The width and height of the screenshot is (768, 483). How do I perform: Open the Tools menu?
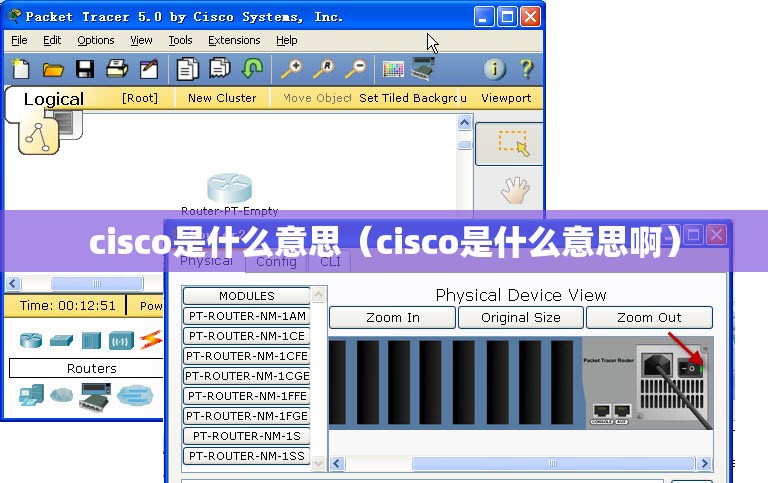180,40
